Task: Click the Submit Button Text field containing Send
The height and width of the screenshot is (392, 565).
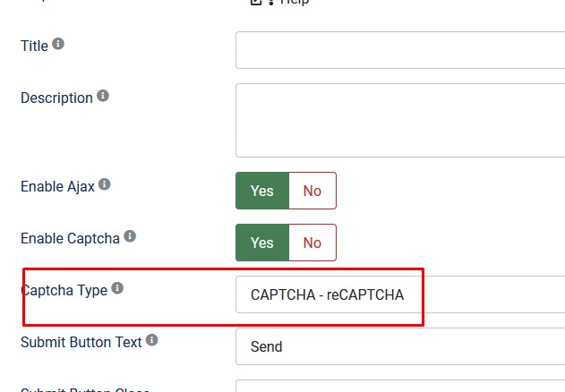Action: click(x=400, y=346)
